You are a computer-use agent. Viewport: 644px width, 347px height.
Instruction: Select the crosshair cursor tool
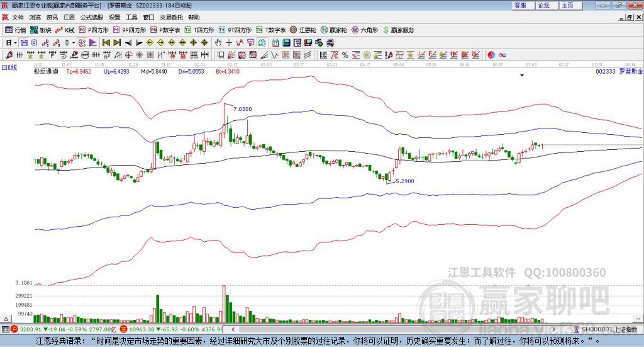click(229, 43)
